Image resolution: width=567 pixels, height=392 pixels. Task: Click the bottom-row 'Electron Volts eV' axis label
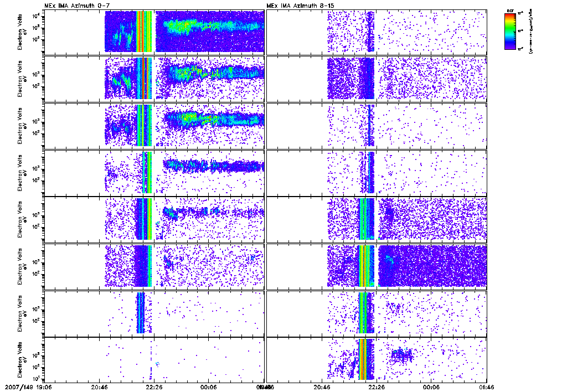coord(22,360)
